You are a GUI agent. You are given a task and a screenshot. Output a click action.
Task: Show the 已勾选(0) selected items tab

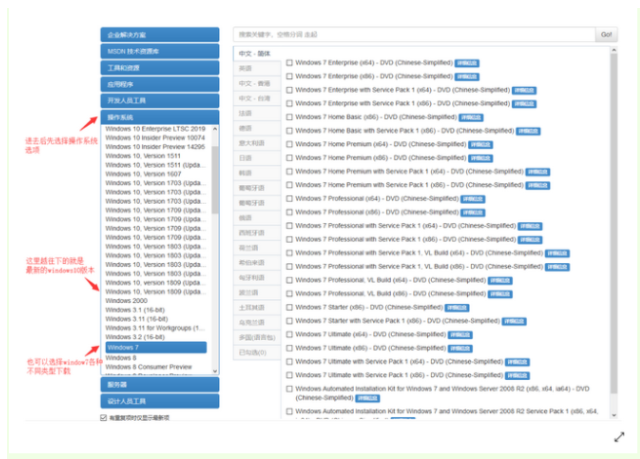(x=257, y=352)
